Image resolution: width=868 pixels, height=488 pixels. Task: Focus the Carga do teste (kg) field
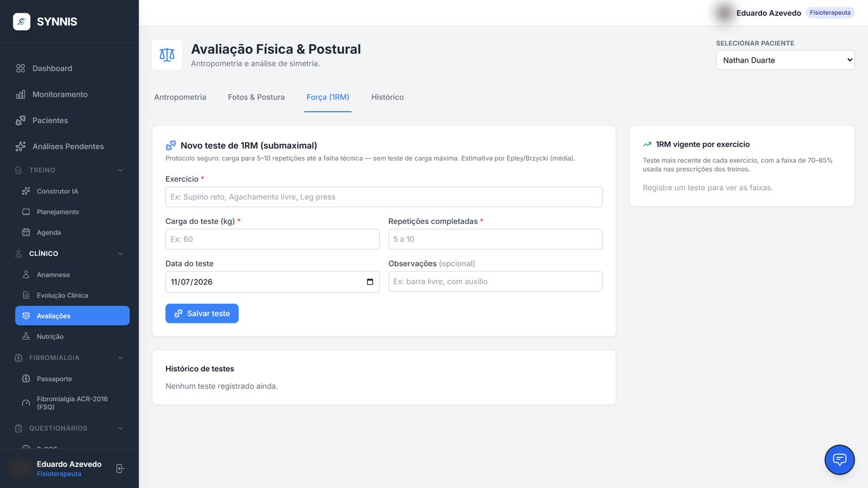point(273,239)
